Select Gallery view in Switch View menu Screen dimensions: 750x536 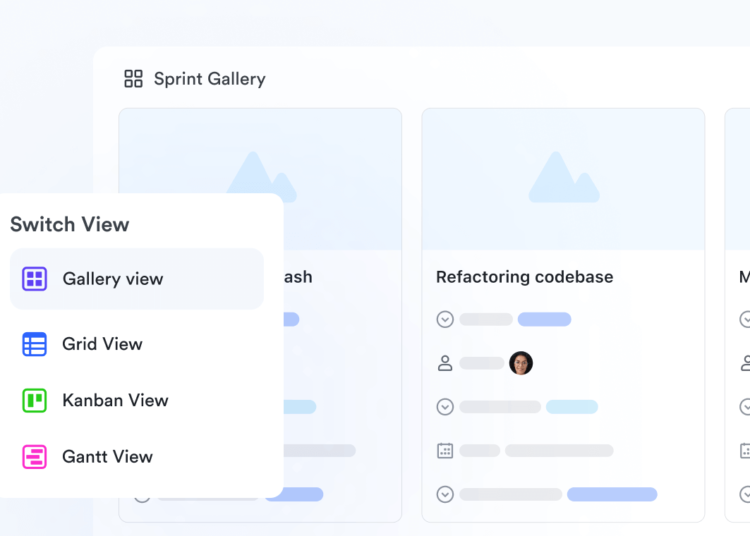pos(137,279)
